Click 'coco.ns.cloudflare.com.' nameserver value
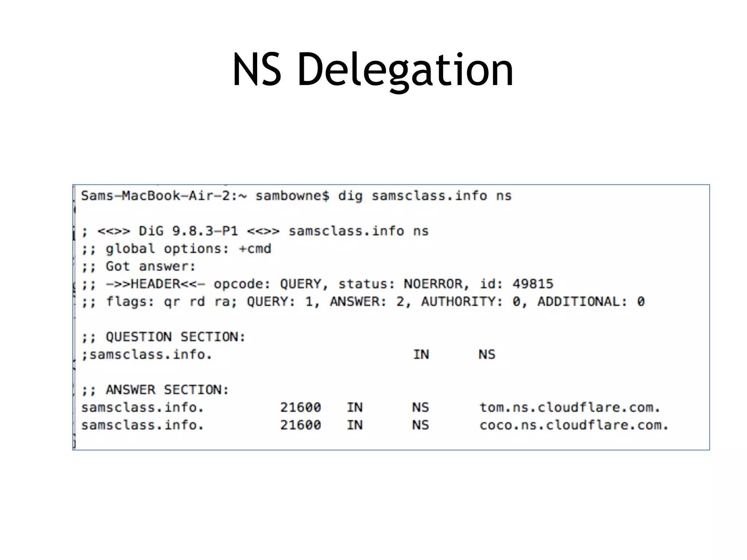747x560 pixels. 574,425
